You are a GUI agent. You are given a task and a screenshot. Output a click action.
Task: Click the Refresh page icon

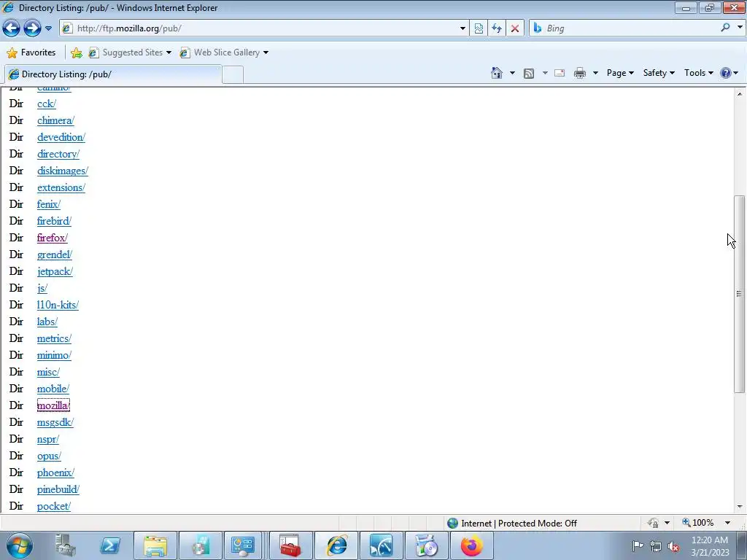pyautogui.click(x=497, y=28)
